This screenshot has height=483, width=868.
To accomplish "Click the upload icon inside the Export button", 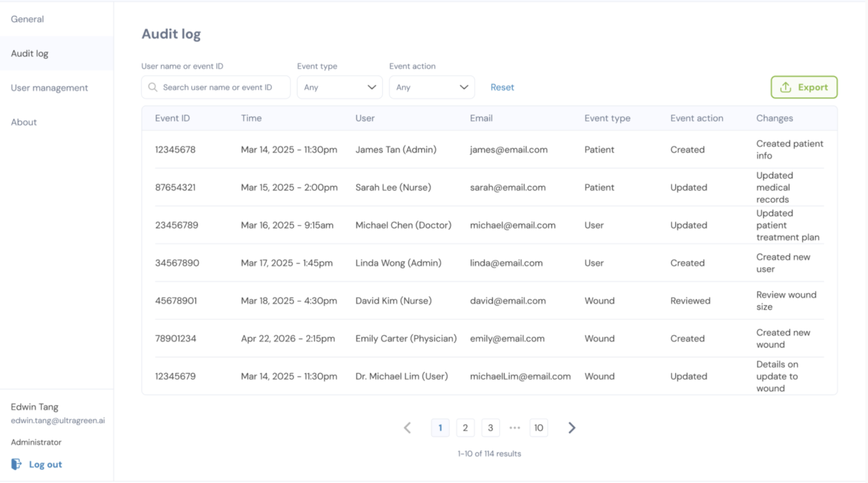I will coord(786,87).
